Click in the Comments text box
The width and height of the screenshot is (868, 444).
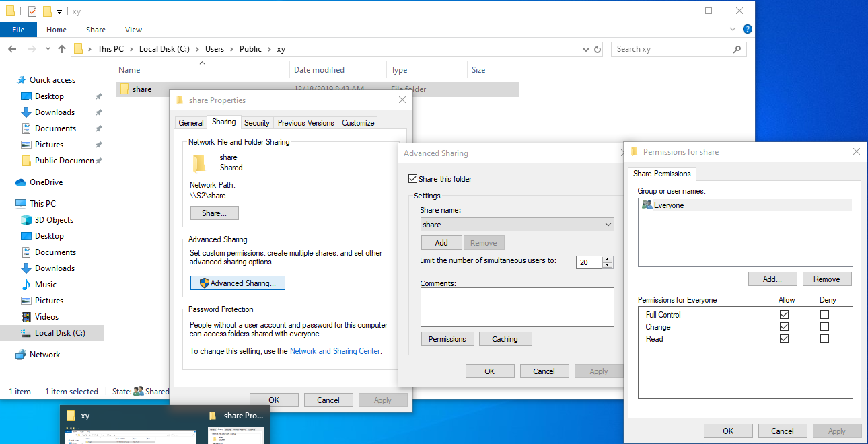(x=517, y=307)
